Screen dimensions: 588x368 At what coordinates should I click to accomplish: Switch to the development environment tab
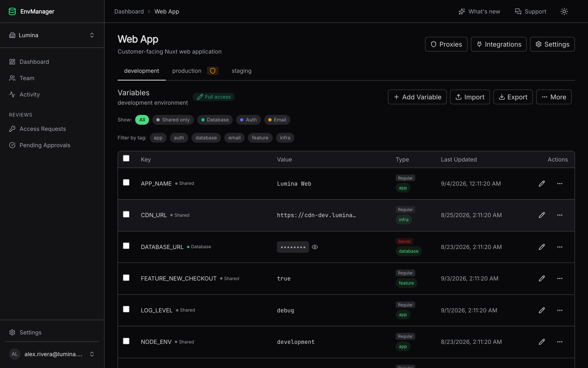[x=142, y=71]
